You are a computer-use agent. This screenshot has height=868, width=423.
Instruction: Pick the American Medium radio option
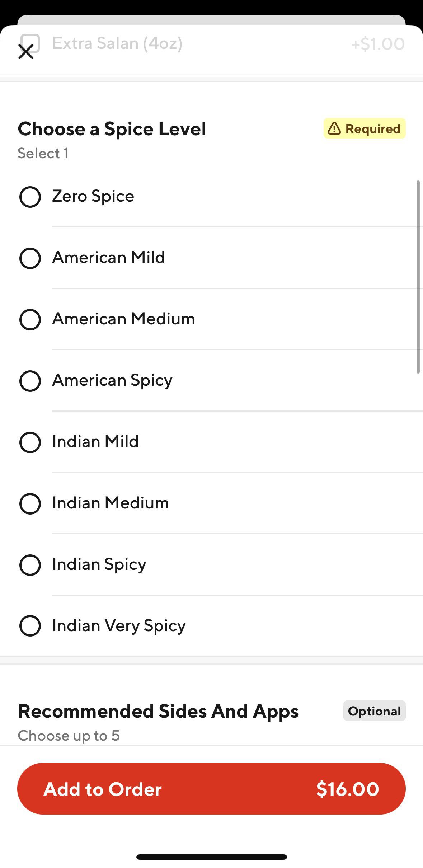pyautogui.click(x=30, y=320)
